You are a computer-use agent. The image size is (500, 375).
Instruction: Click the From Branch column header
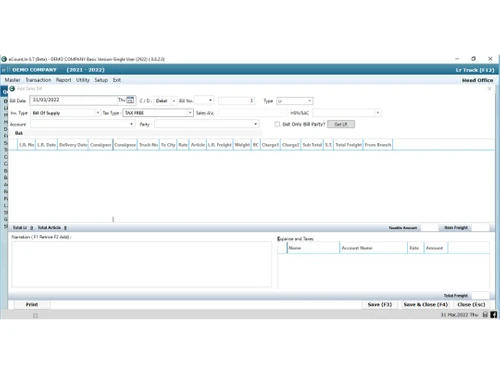pos(378,145)
